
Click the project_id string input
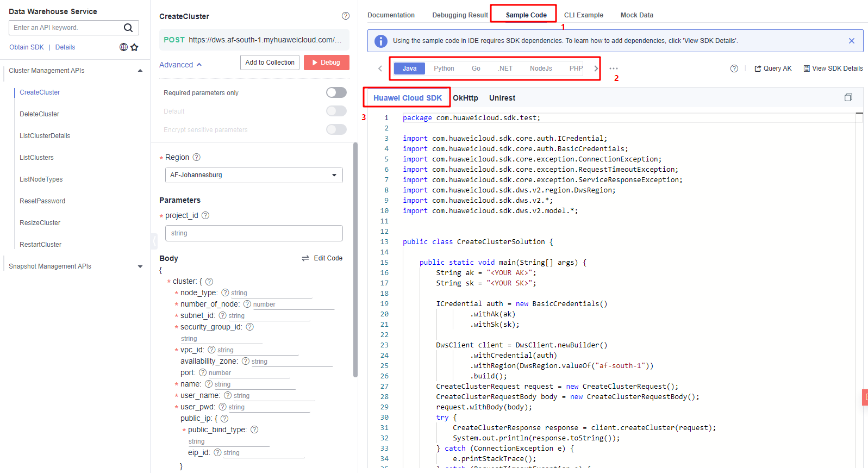[254, 233]
